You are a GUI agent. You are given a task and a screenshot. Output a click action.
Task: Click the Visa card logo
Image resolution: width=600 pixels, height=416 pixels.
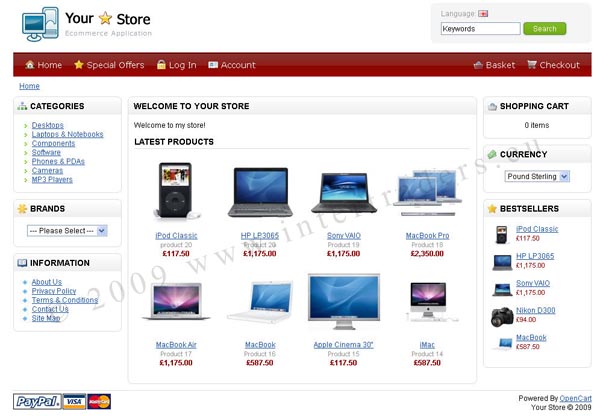click(74, 401)
